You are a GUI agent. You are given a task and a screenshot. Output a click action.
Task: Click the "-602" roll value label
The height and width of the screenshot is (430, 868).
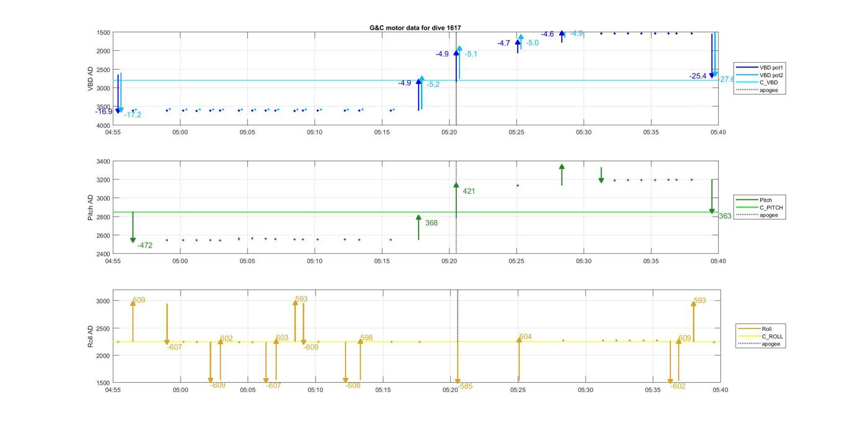[678, 387]
